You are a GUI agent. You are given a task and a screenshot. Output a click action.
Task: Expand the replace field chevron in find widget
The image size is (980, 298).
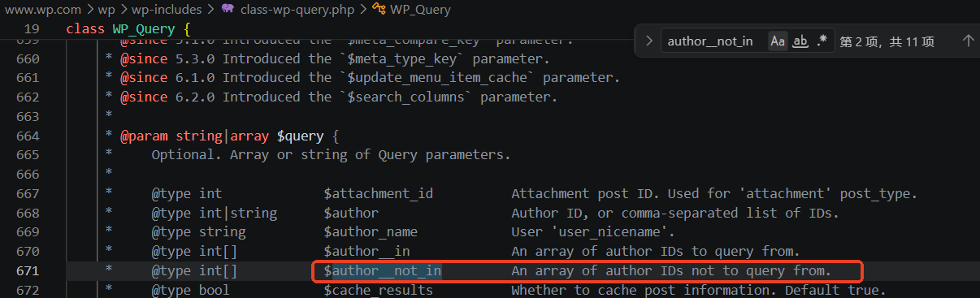(x=648, y=41)
